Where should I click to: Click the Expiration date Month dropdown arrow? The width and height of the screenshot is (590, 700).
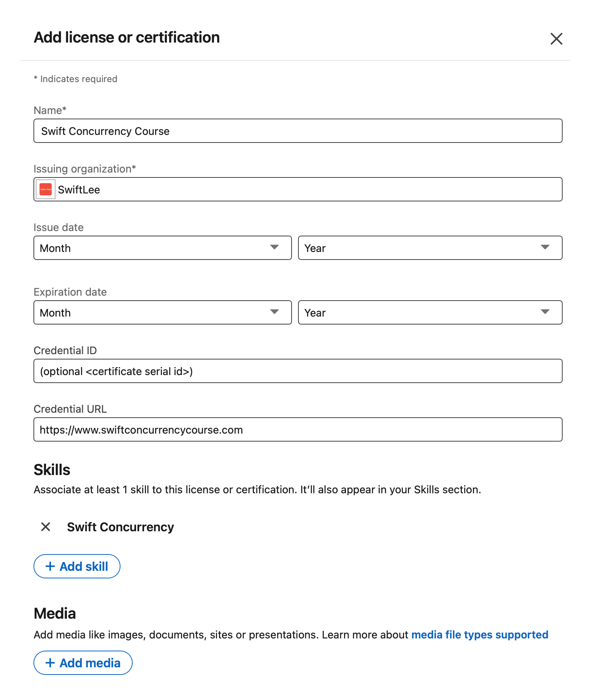[x=274, y=312]
